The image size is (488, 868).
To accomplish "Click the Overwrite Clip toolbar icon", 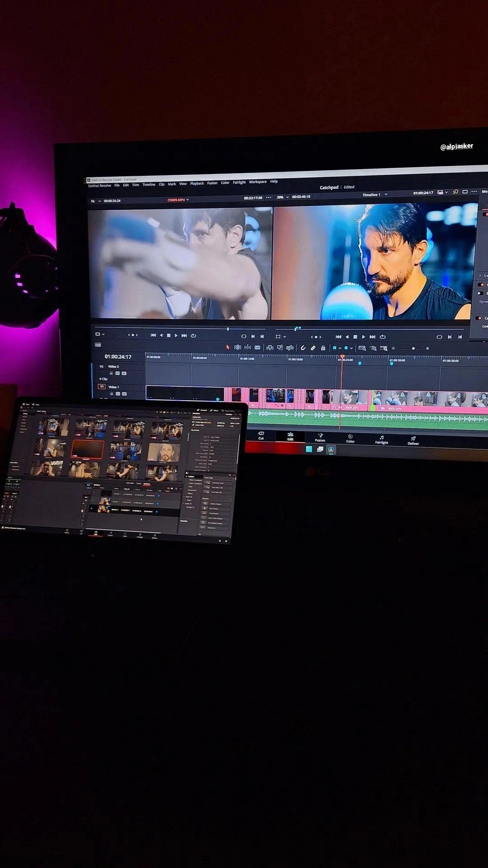I will (x=280, y=348).
